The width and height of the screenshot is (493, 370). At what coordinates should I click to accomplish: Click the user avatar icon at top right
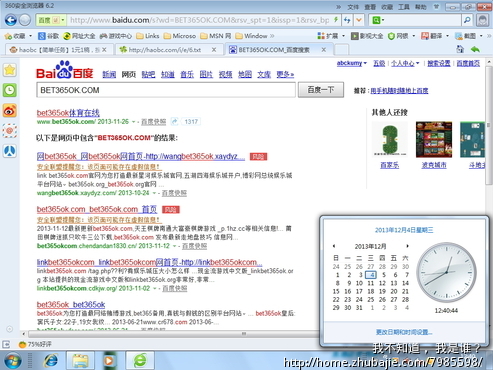click(x=482, y=20)
